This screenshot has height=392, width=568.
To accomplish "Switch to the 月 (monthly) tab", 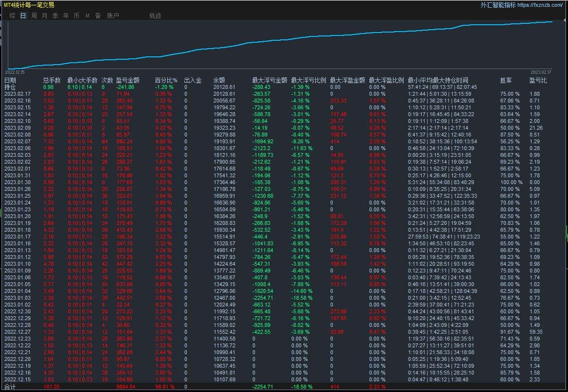I will pyautogui.click(x=45, y=16).
